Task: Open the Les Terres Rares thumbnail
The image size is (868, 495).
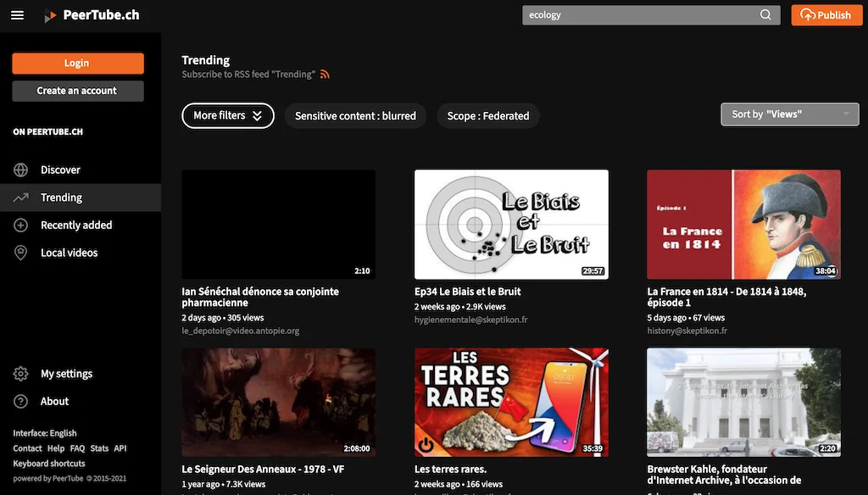Action: click(x=511, y=403)
